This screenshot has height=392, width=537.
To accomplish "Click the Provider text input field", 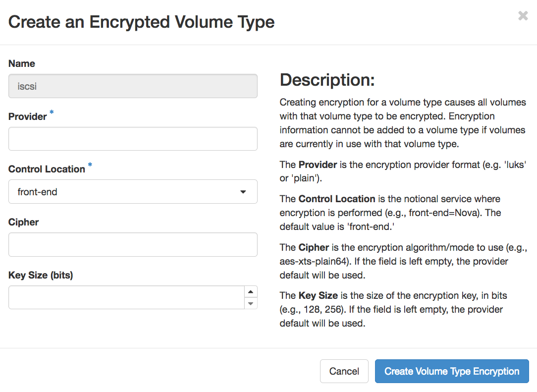I will [133, 139].
